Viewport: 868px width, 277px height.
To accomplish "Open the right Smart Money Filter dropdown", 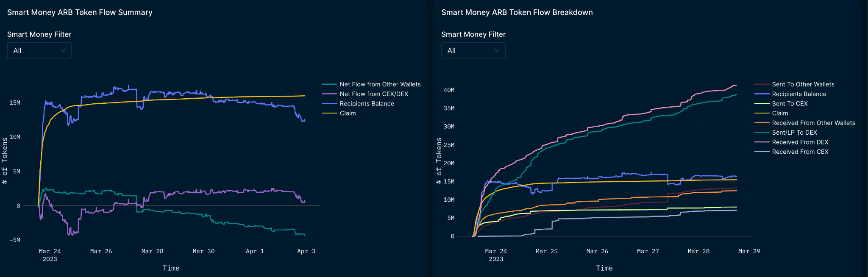I will pyautogui.click(x=473, y=50).
